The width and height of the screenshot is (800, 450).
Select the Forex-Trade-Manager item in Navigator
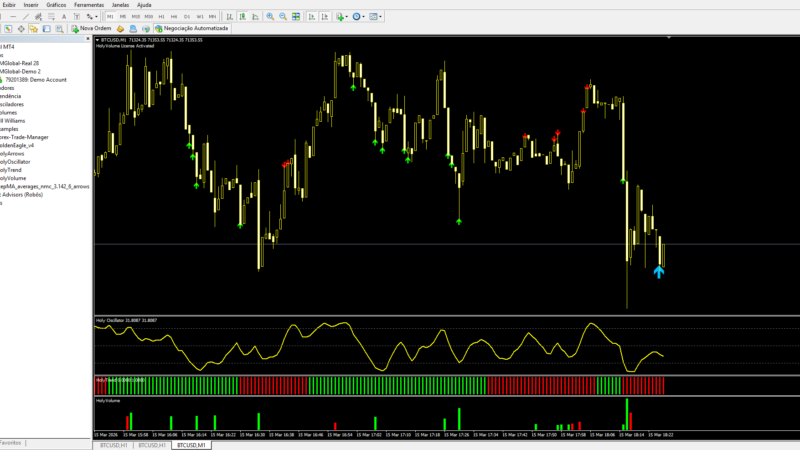click(x=24, y=137)
